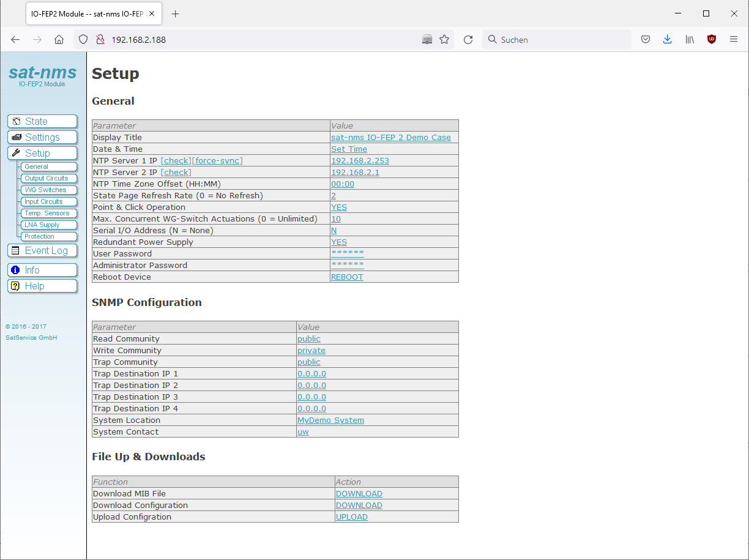Open the library bookmarks icon
The image size is (749, 560).
click(690, 40)
